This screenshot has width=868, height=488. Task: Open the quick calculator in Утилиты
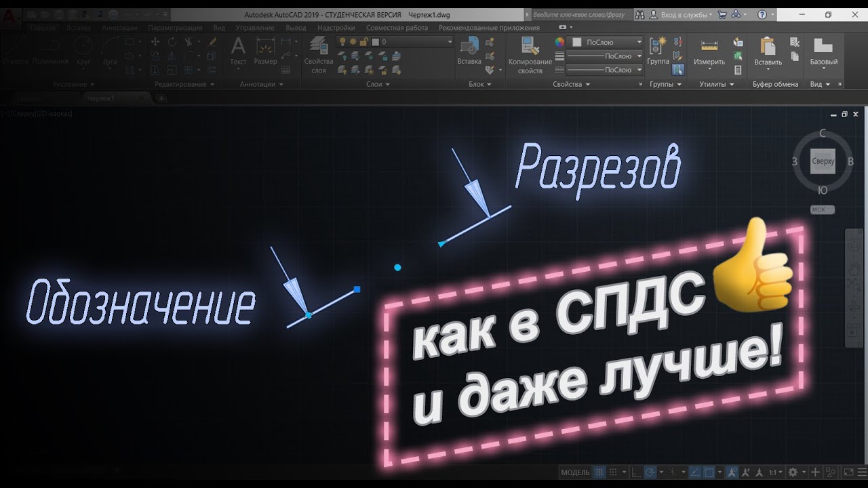pos(738,69)
